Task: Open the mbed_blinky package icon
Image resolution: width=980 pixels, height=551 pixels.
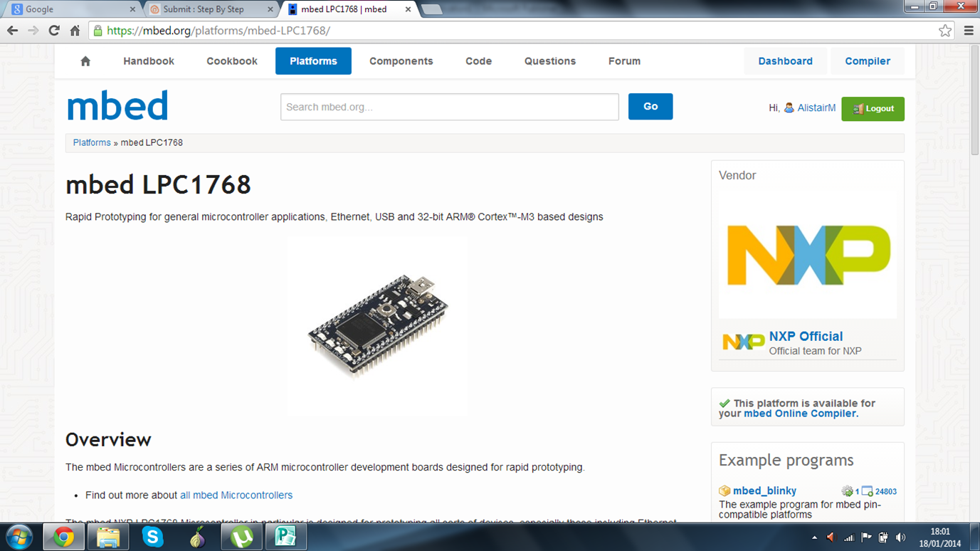Action: [724, 490]
